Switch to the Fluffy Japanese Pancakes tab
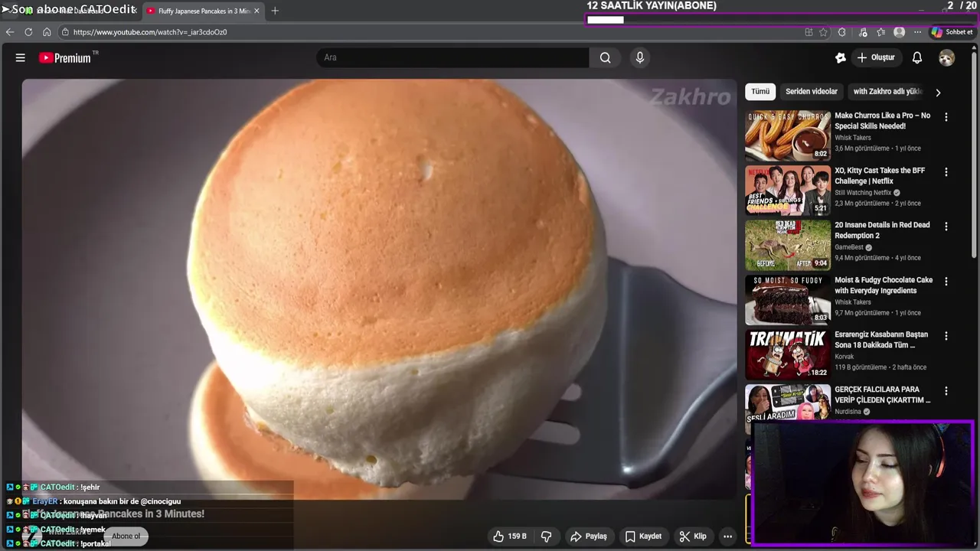Image resolution: width=980 pixels, height=551 pixels. click(204, 11)
